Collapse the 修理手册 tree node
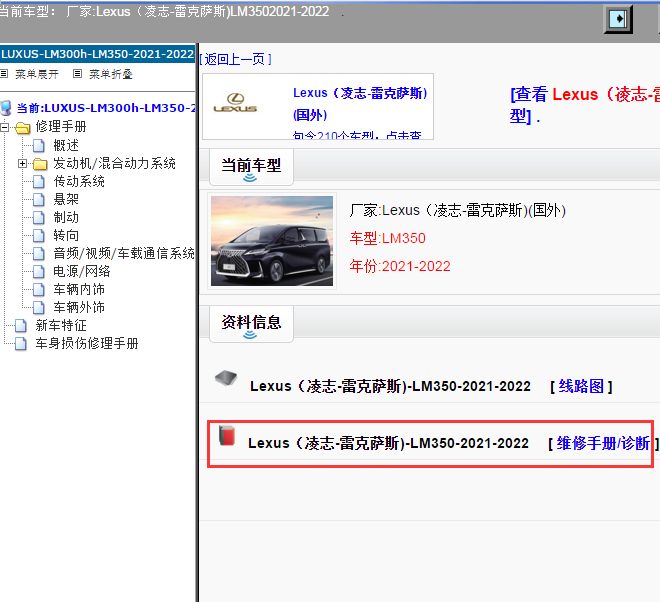Image resolution: width=660 pixels, height=602 pixels. [5, 127]
